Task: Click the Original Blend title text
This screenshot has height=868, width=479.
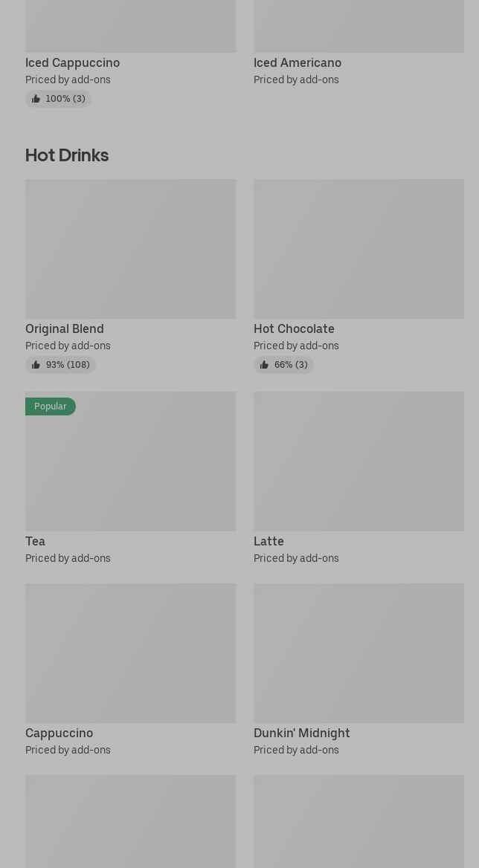Action: [65, 328]
